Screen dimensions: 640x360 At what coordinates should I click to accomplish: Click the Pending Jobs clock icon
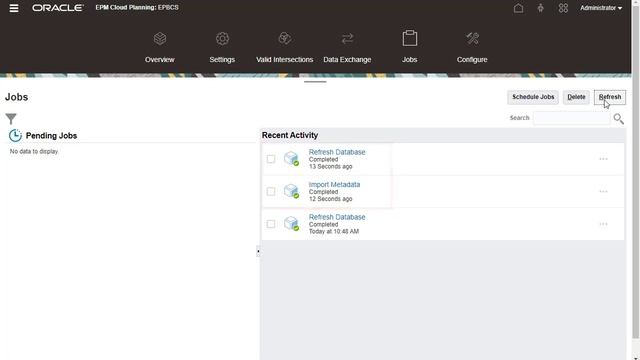(15, 136)
